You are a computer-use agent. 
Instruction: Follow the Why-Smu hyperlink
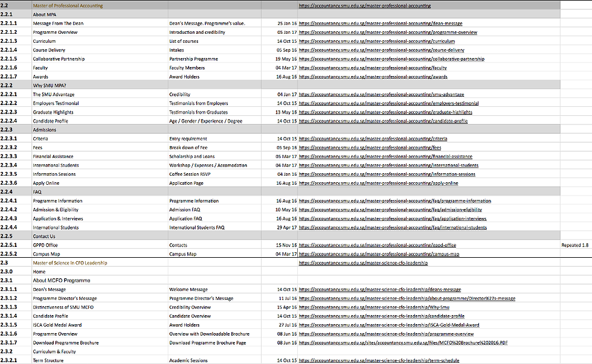tap(374, 307)
